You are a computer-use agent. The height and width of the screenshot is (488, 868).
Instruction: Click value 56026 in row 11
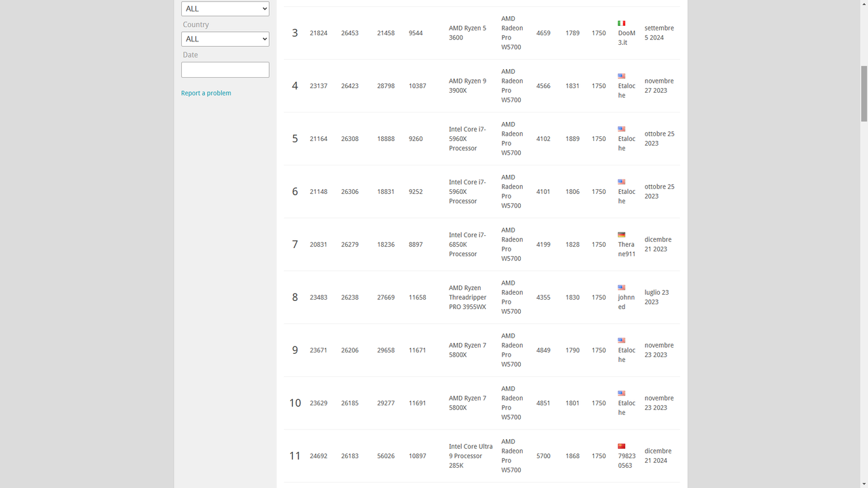point(386,456)
